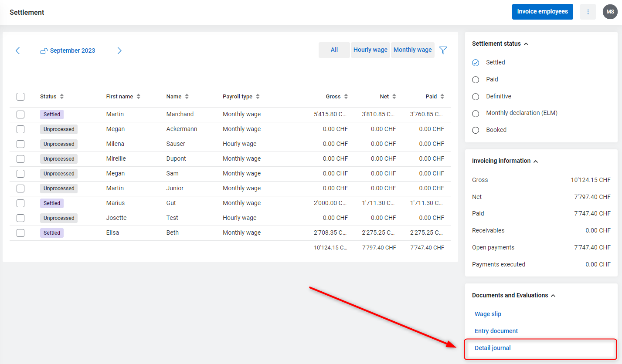
Task: Collapse the Settlement status panel
Action: point(526,44)
